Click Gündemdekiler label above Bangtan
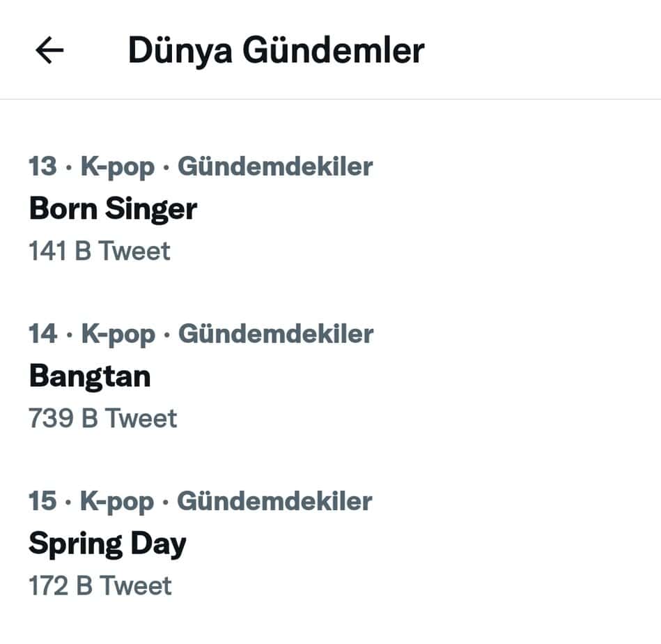This screenshot has height=644, width=661. point(276,334)
